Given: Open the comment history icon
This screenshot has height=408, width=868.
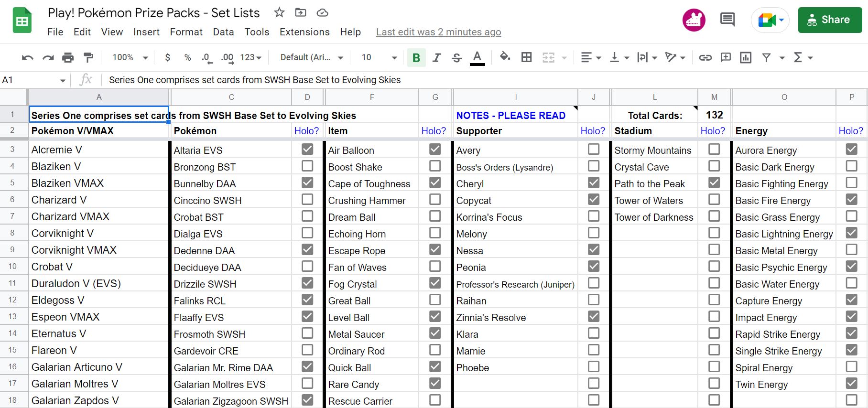Looking at the screenshot, I should (727, 20).
